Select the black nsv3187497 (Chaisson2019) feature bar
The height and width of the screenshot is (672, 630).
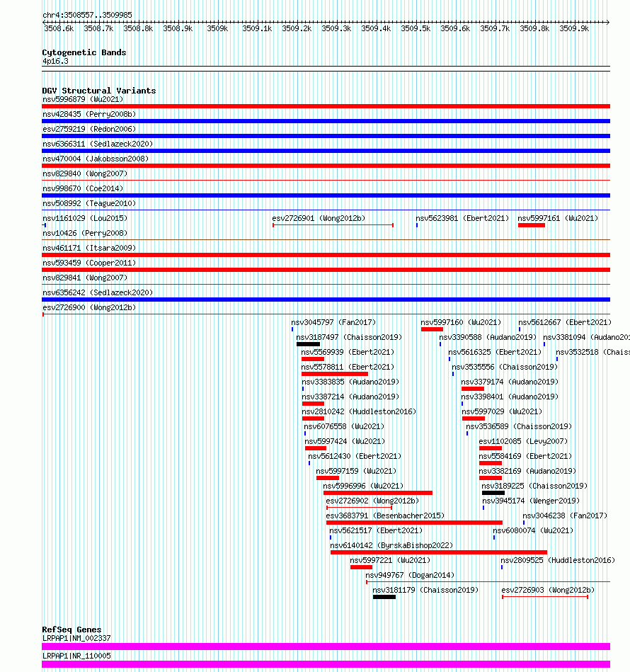click(309, 344)
